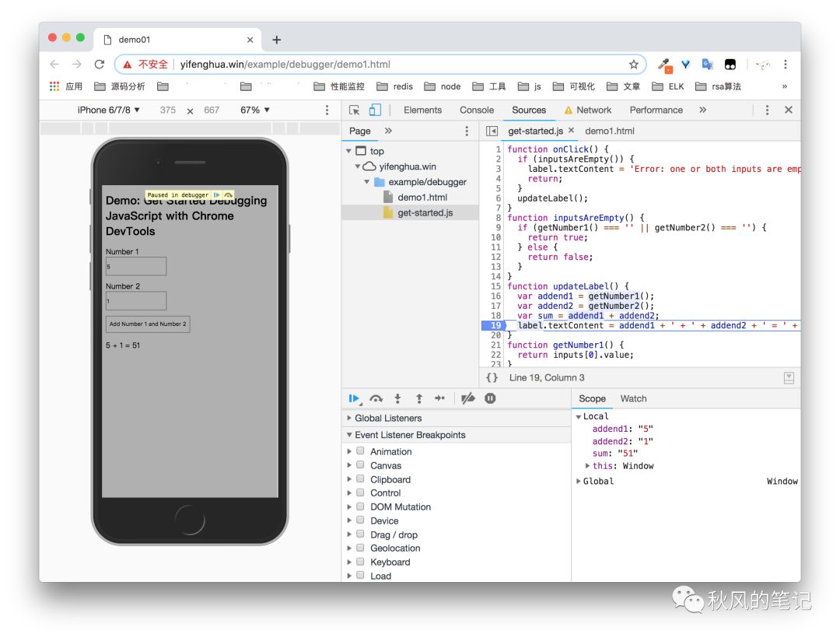Image resolution: width=840 pixels, height=638 pixels.
Task: Enable Drag / drop event breakpoints checkbox
Action: 361,534
